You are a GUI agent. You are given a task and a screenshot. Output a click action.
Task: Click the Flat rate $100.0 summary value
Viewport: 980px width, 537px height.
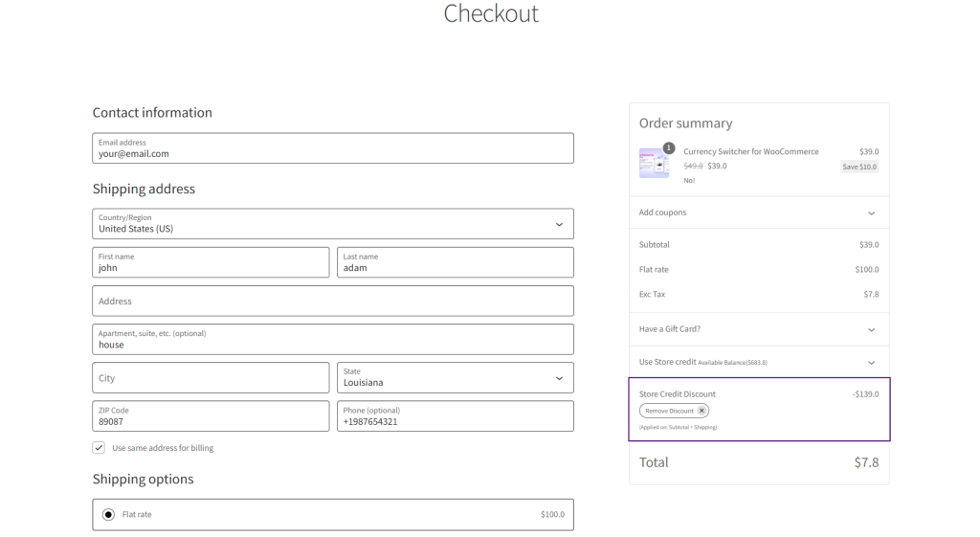pos(867,269)
